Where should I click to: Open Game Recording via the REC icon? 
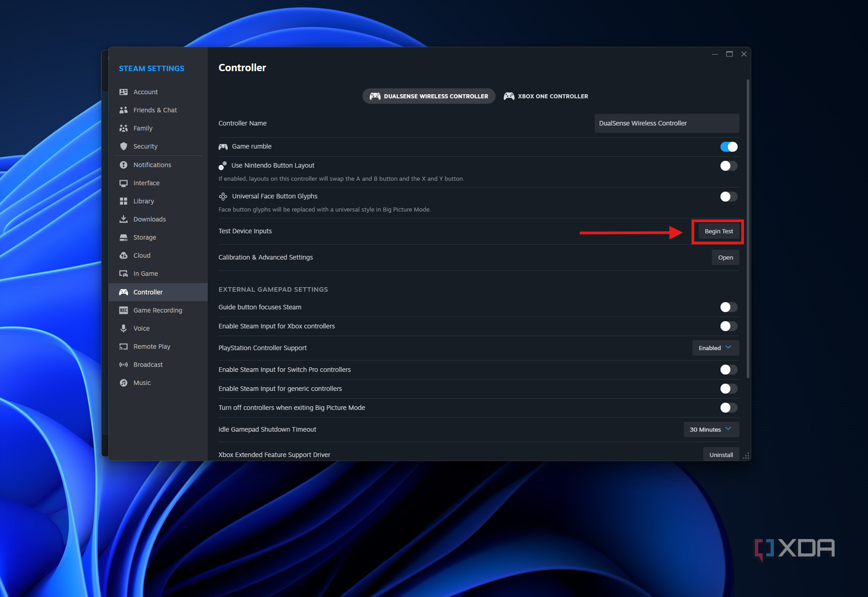click(123, 310)
